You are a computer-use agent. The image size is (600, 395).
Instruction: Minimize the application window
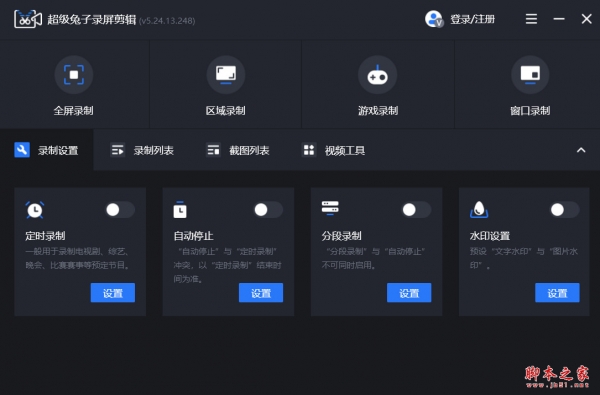(x=559, y=19)
